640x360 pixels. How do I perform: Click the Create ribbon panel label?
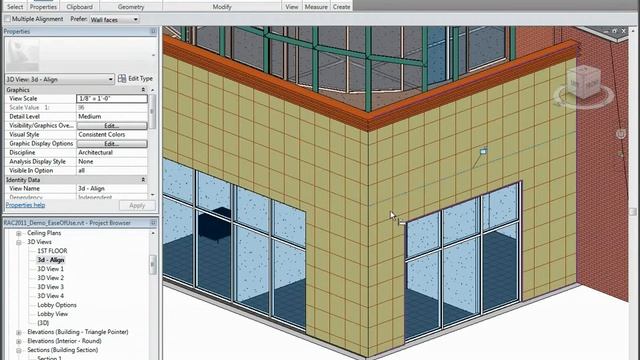[x=341, y=7]
